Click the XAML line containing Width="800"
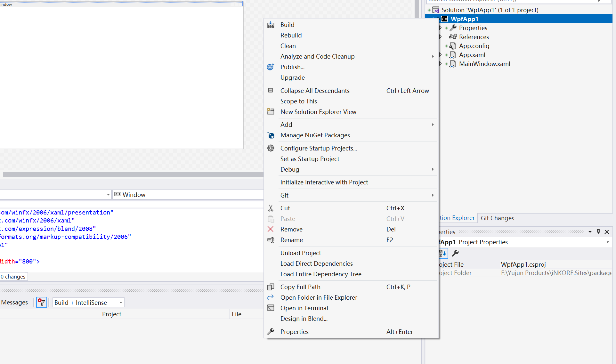616x364 pixels. coord(20,261)
